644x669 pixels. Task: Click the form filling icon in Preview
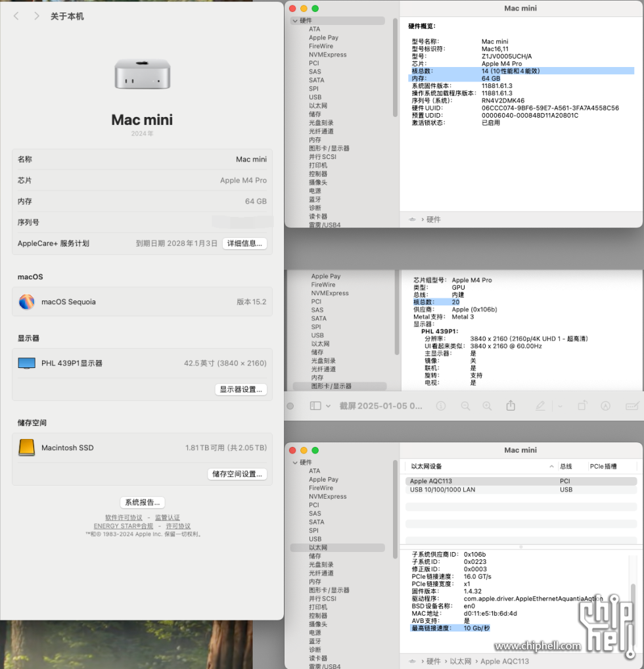(x=632, y=405)
